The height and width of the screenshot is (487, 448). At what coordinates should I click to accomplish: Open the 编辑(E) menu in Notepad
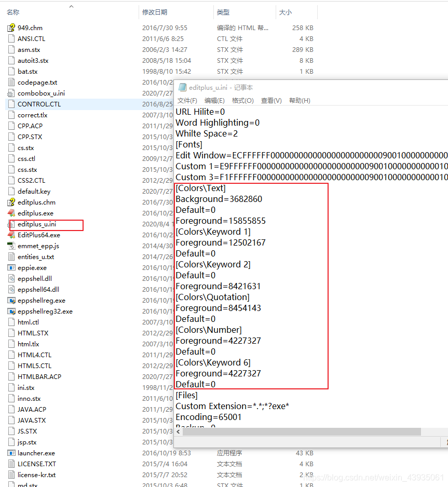click(214, 101)
